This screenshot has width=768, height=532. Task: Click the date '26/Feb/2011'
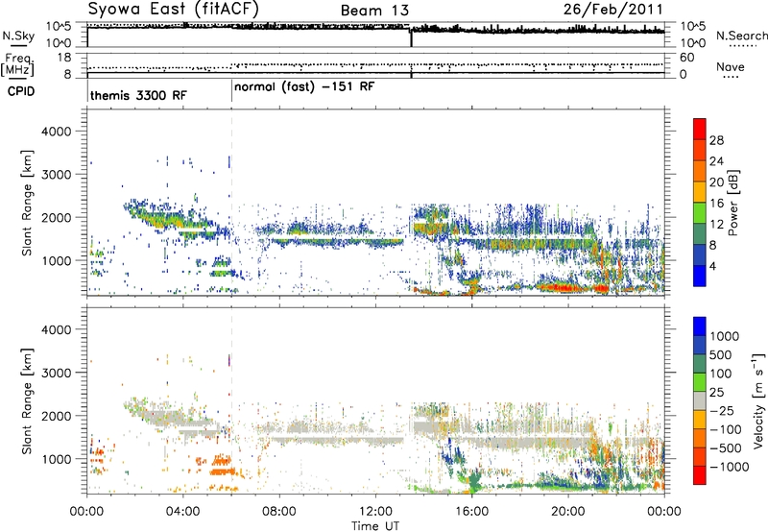click(612, 10)
